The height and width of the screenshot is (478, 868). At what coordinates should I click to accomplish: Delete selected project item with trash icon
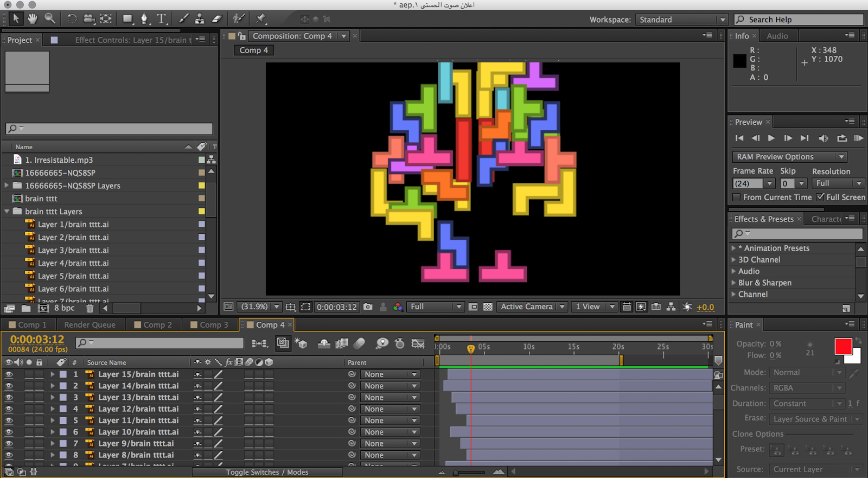coord(90,308)
